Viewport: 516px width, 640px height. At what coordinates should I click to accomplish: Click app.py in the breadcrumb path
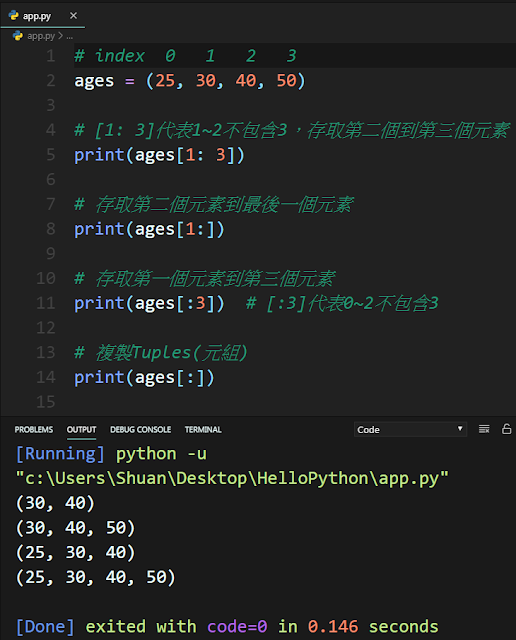pyautogui.click(x=41, y=36)
